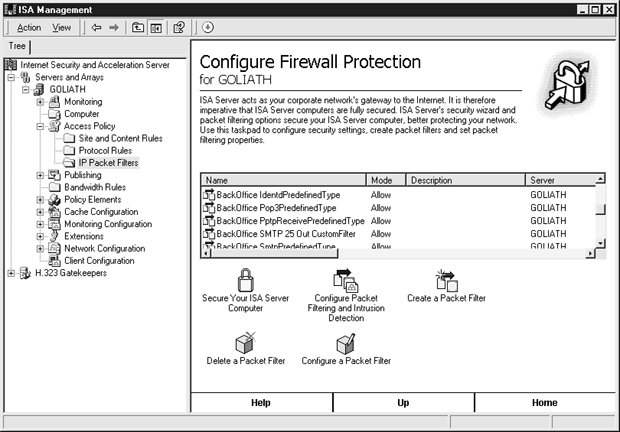
Task: Click the Back arrow in the toolbar
Action: click(95, 27)
